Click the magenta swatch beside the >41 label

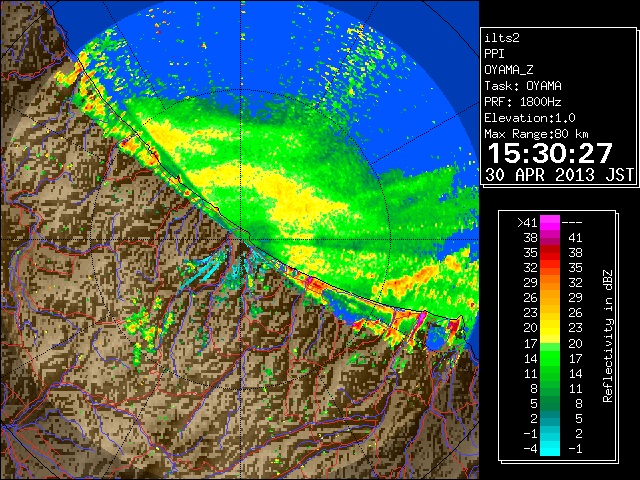pyautogui.click(x=550, y=222)
